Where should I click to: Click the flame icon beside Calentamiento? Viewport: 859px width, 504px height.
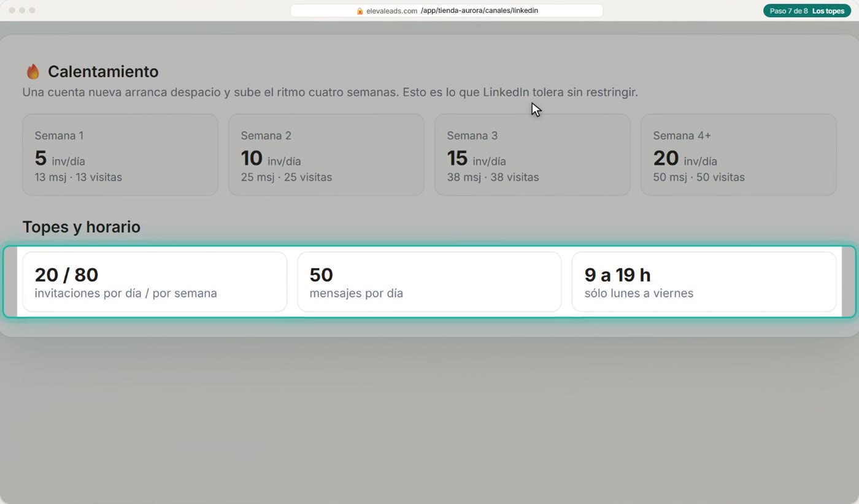tap(33, 72)
